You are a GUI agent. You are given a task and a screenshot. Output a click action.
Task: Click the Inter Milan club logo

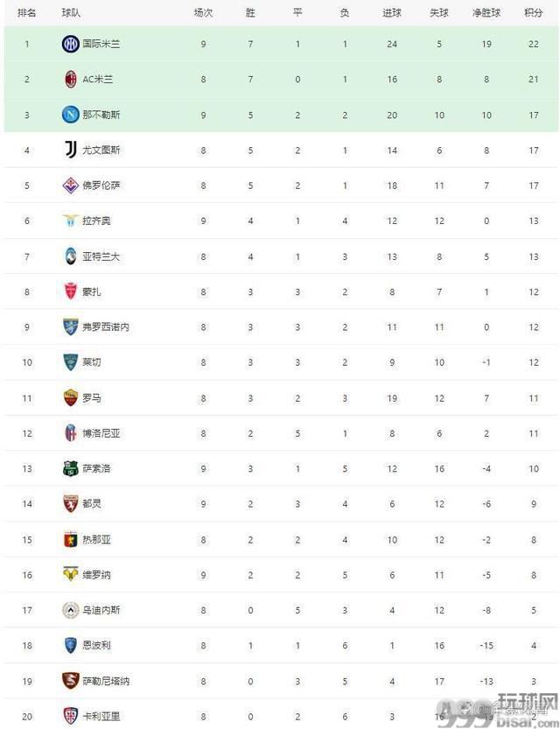coord(71,44)
